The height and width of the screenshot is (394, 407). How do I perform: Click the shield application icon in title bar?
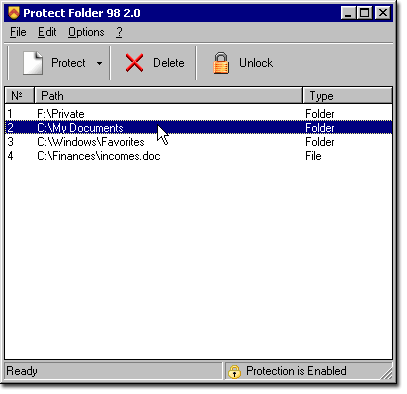click(x=14, y=13)
